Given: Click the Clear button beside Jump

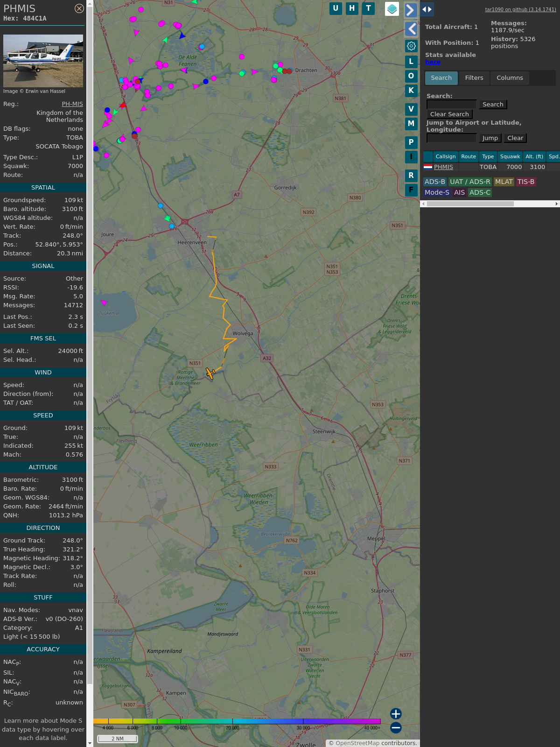Looking at the screenshot, I should [x=515, y=138].
